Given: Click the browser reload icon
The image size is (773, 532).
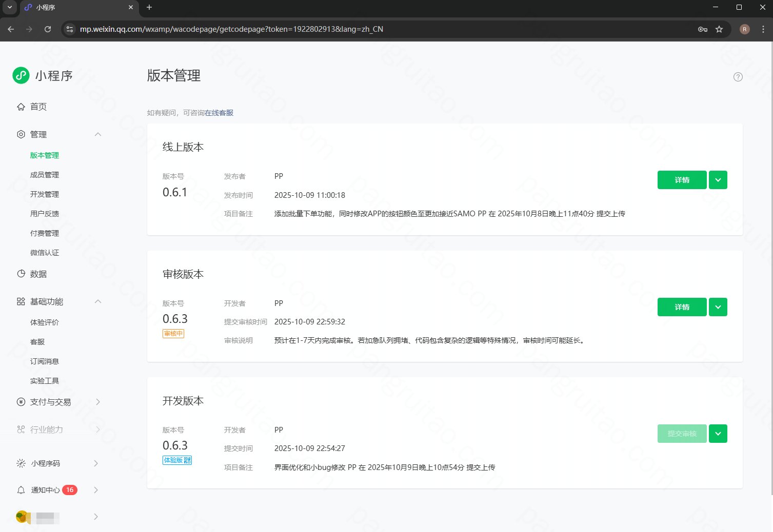Looking at the screenshot, I should pos(48,29).
